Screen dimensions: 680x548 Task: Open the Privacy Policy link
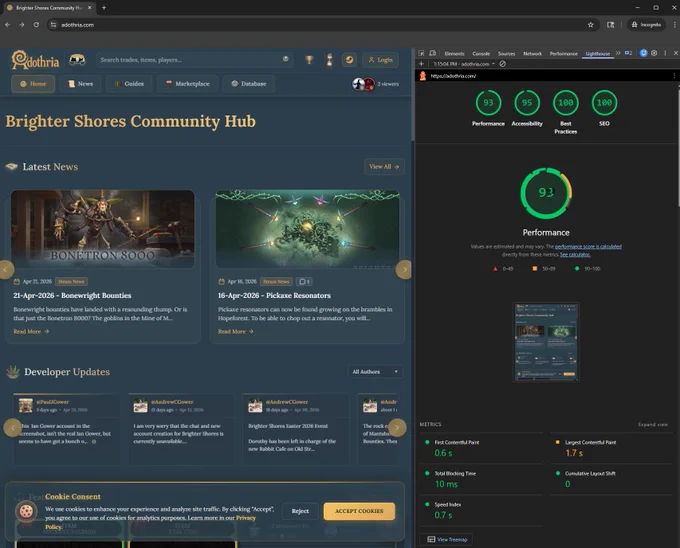tap(246, 518)
